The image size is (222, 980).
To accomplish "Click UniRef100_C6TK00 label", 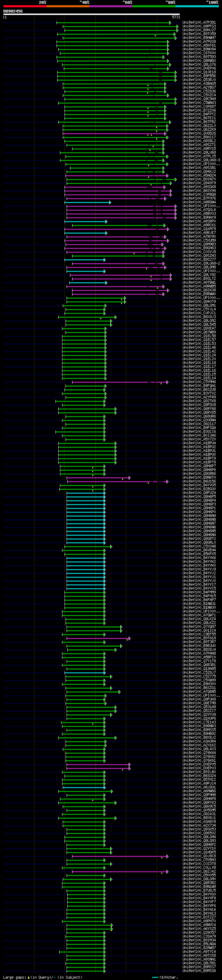I will point(199,53).
